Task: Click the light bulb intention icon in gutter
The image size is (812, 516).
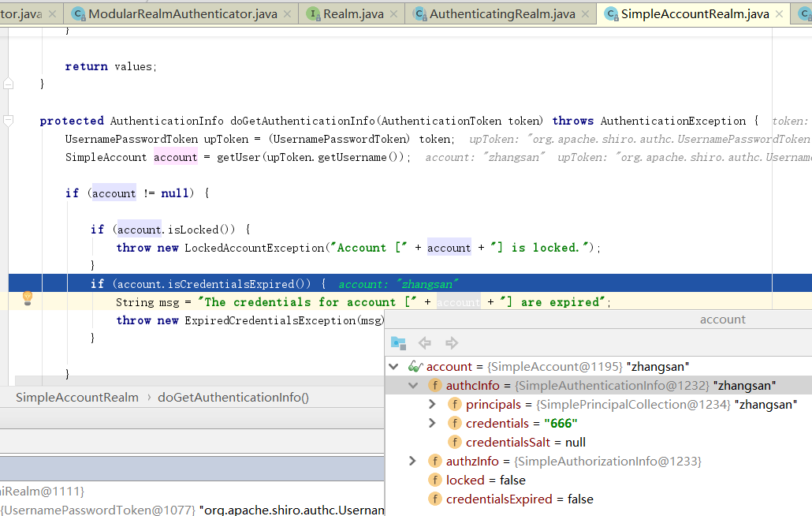Action: [x=28, y=298]
